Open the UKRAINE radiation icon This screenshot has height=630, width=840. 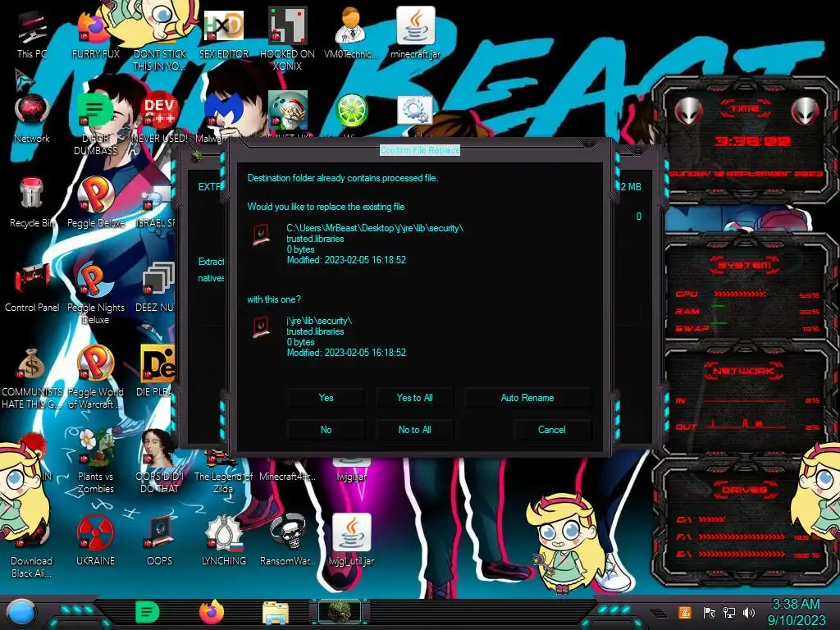pos(95,540)
